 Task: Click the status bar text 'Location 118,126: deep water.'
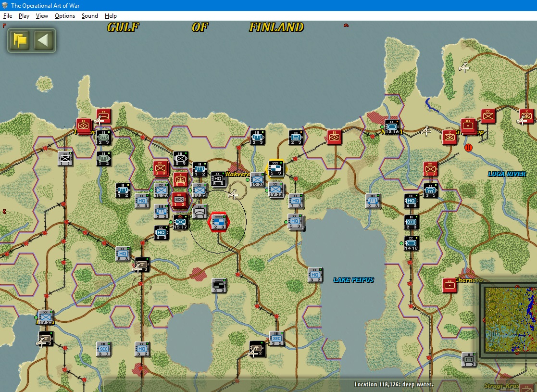pos(394,384)
